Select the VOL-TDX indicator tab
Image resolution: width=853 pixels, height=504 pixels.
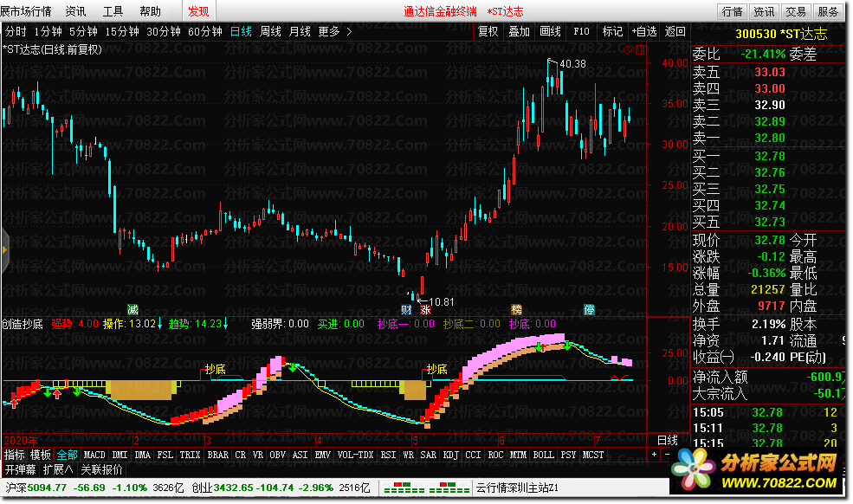[355, 455]
